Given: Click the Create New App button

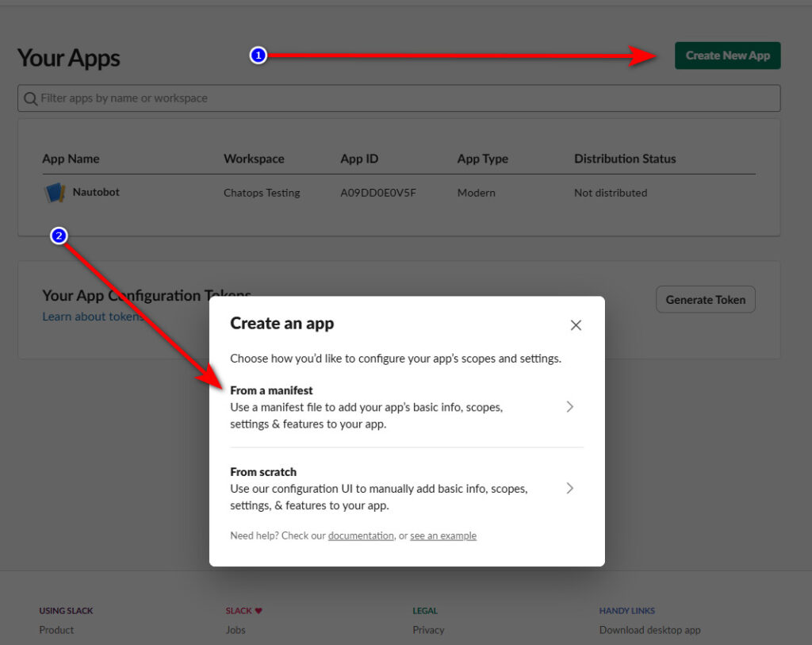Looking at the screenshot, I should 727,56.
